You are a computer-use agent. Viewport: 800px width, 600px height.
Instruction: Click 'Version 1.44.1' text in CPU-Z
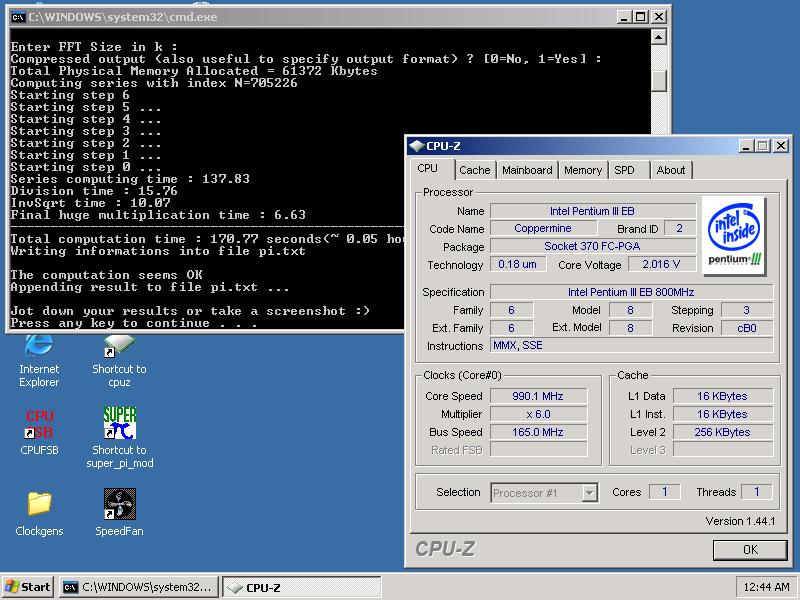pos(740,521)
